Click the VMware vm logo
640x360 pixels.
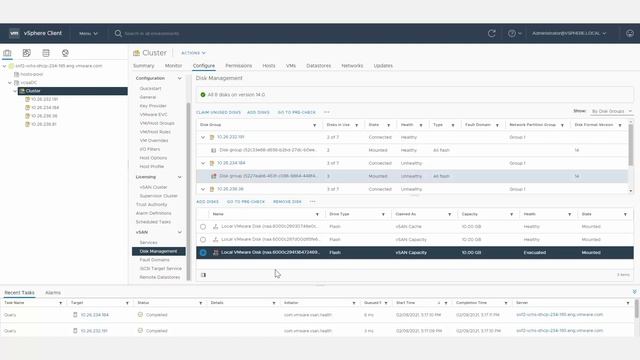point(14,33)
